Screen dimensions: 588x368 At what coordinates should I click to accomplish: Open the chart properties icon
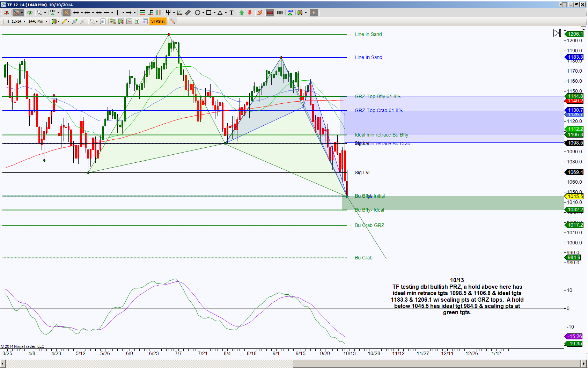tap(145, 21)
